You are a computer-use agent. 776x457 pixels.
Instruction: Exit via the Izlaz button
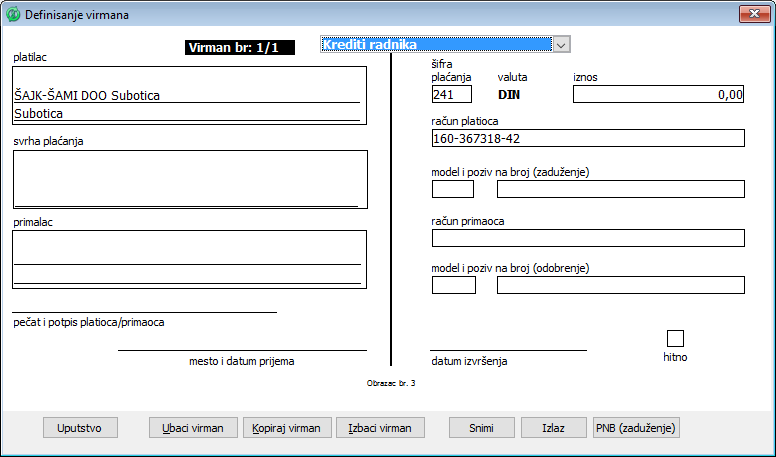(553, 428)
